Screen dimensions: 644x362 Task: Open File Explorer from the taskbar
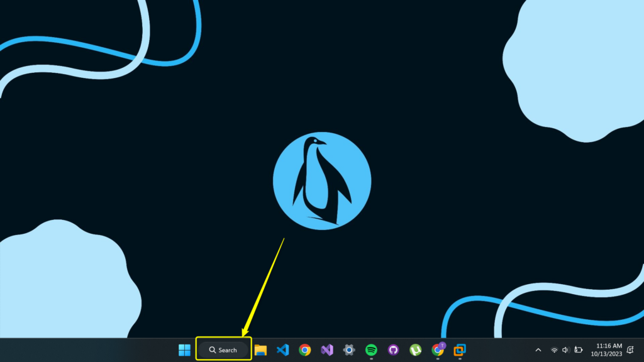pos(262,350)
